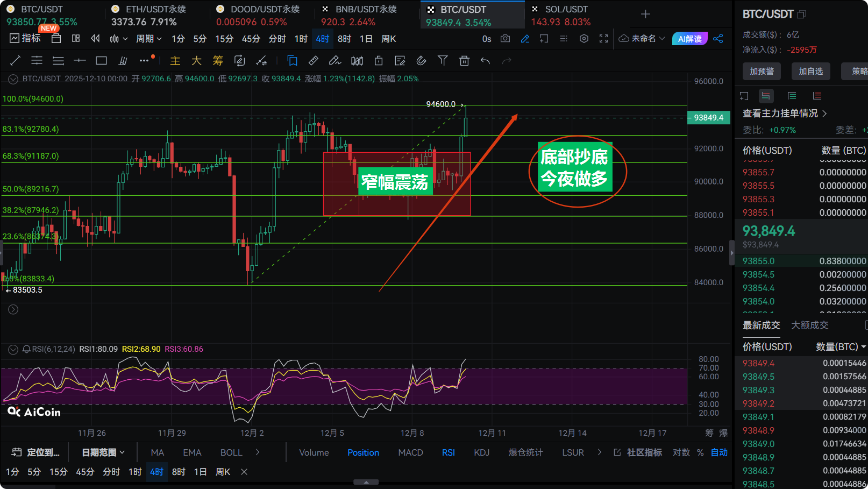Open the 未命名 layout dropdown
This screenshot has width=868, height=489.
point(642,39)
